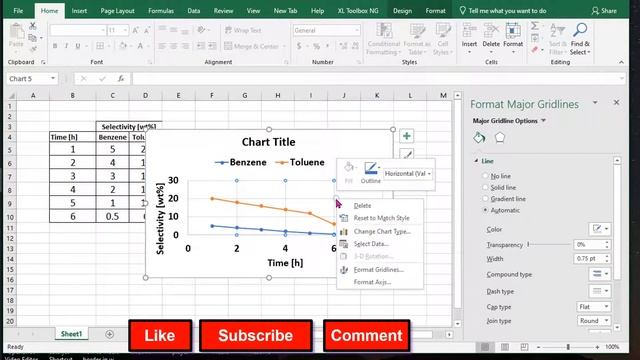The image size is (640, 360).
Task: Switch to the Sheet1 tab
Action: [x=71, y=334]
